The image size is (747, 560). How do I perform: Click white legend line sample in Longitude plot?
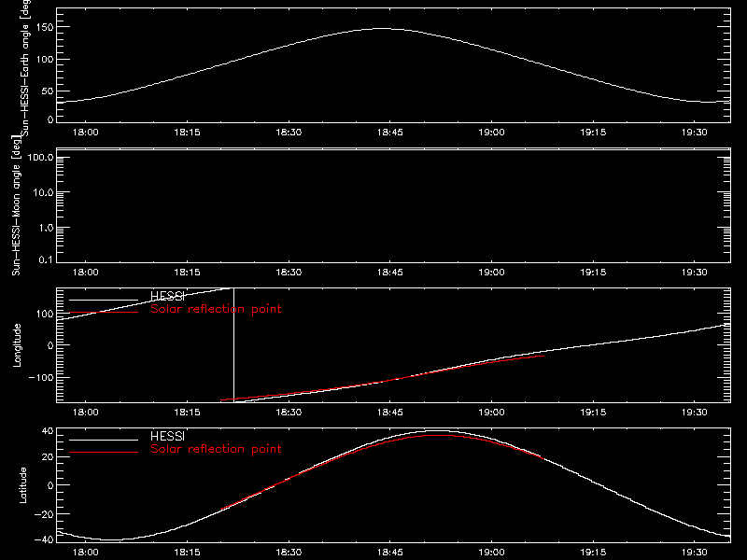click(104, 300)
